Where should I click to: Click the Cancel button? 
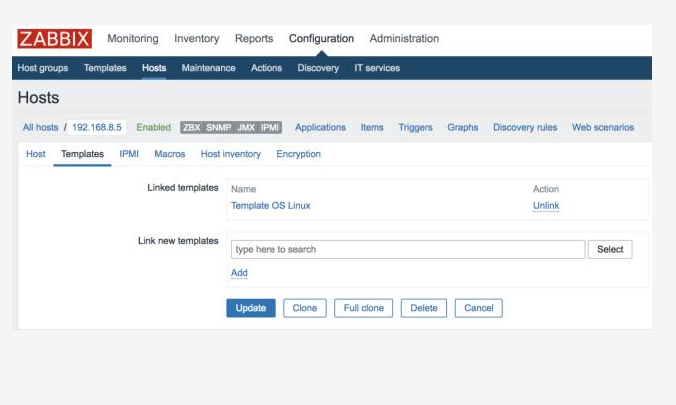tap(479, 308)
